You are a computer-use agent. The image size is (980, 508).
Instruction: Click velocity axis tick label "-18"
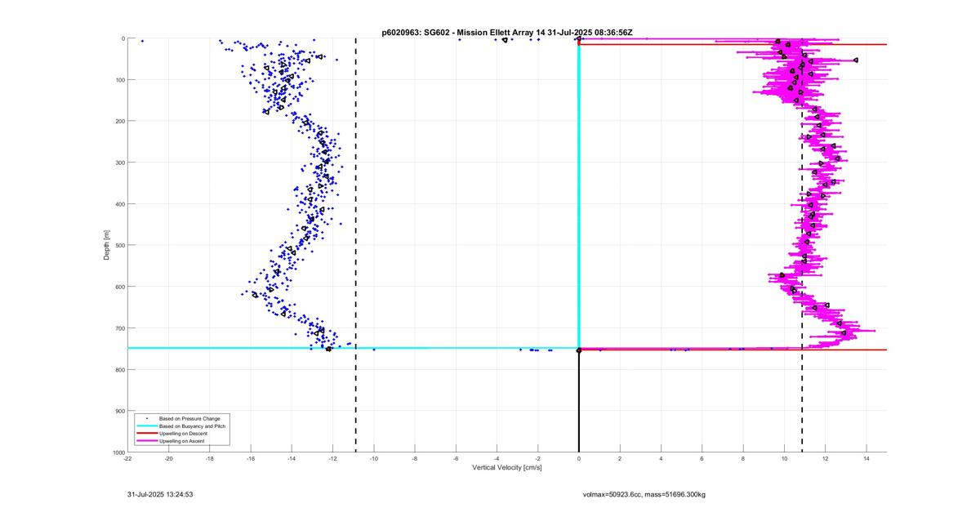coord(210,458)
